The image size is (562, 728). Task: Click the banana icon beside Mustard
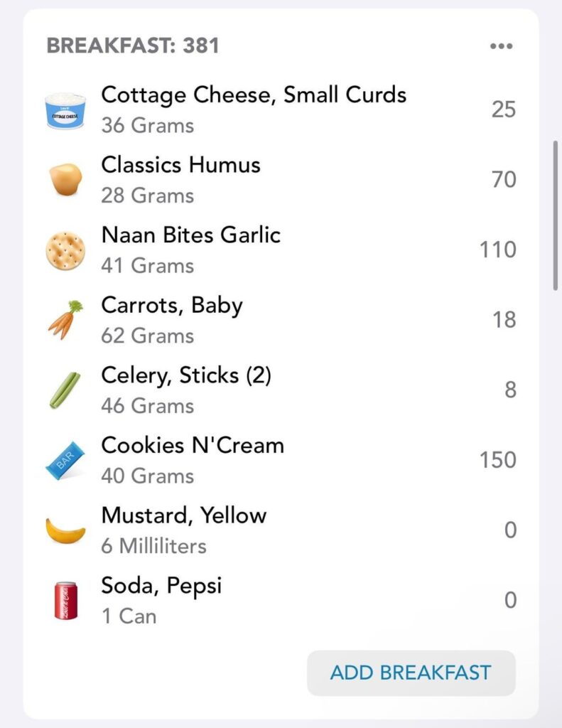(x=65, y=530)
